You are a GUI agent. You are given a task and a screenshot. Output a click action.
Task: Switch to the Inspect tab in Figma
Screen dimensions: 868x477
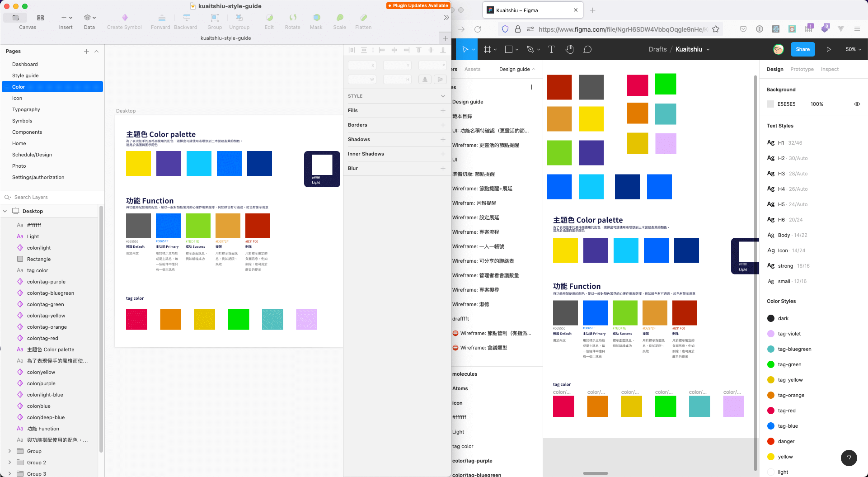pyautogui.click(x=830, y=69)
